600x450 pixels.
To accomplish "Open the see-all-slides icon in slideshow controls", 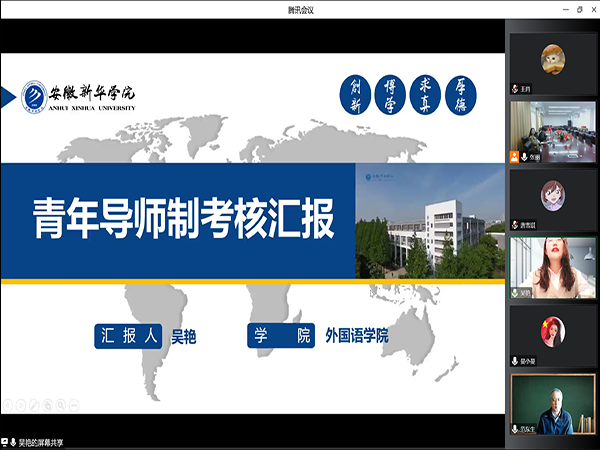I will click(x=47, y=405).
